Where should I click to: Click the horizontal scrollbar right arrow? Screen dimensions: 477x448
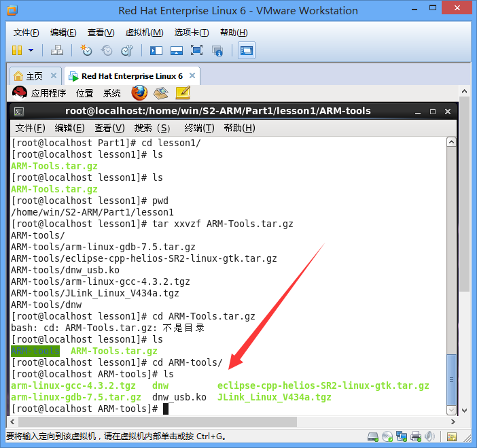453,421
